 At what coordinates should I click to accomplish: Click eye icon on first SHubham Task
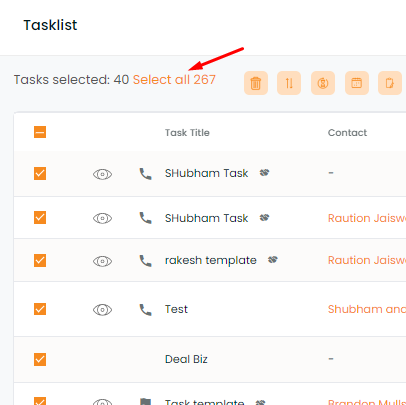102,174
